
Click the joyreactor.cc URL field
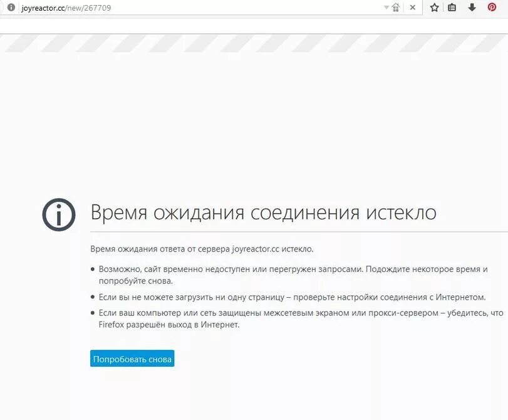201,8
